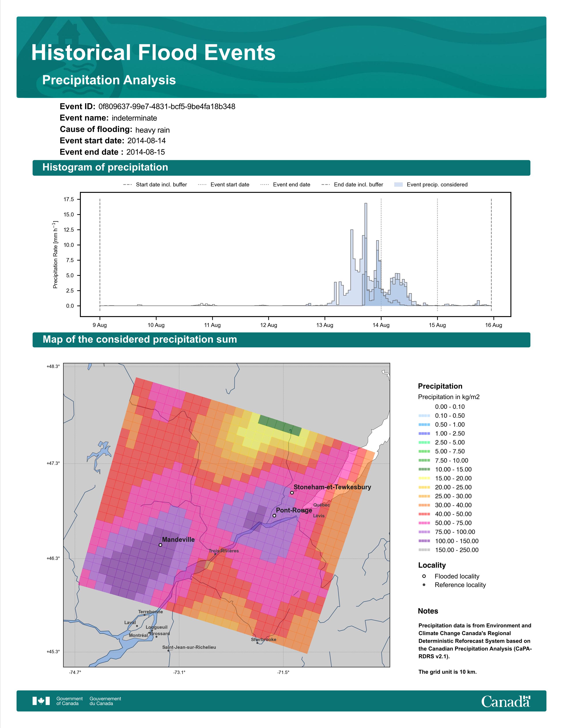Image resolution: width=563 pixels, height=728 pixels.
Task: Click the 11 Aug axis tick label
Action: (212, 325)
